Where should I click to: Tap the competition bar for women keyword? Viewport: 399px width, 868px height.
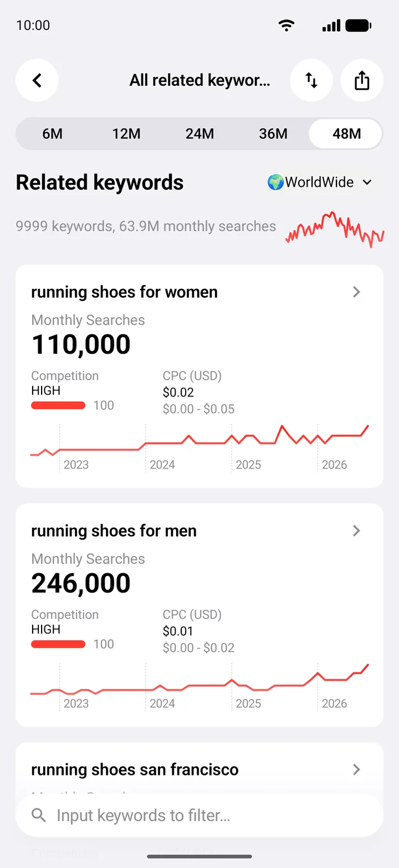(x=58, y=406)
